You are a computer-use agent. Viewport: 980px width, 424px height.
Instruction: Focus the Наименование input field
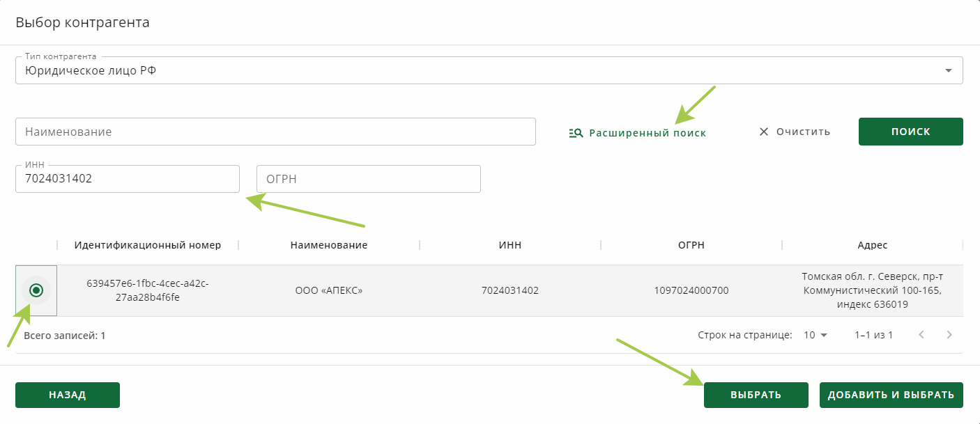(x=275, y=132)
